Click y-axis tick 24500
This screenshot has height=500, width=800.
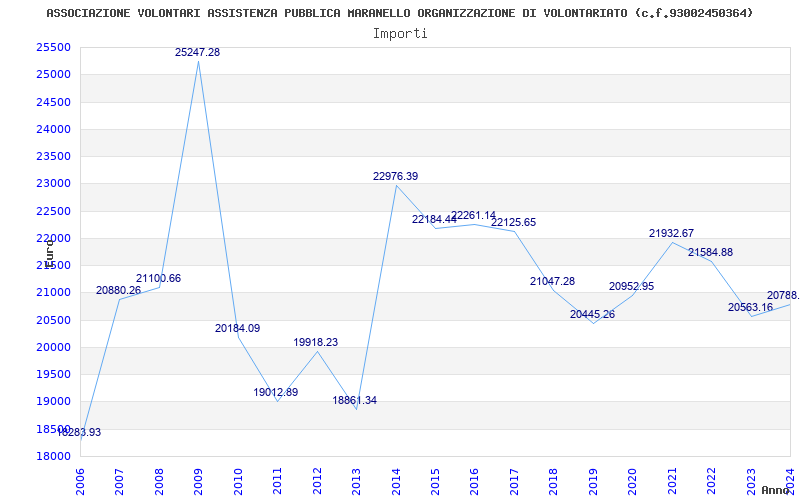pyautogui.click(x=53, y=102)
